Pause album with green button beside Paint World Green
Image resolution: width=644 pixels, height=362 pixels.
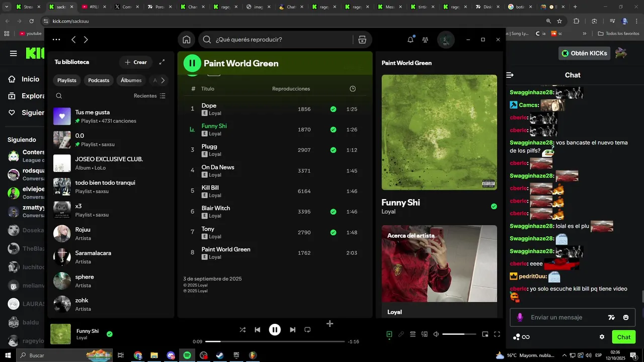[192, 63]
